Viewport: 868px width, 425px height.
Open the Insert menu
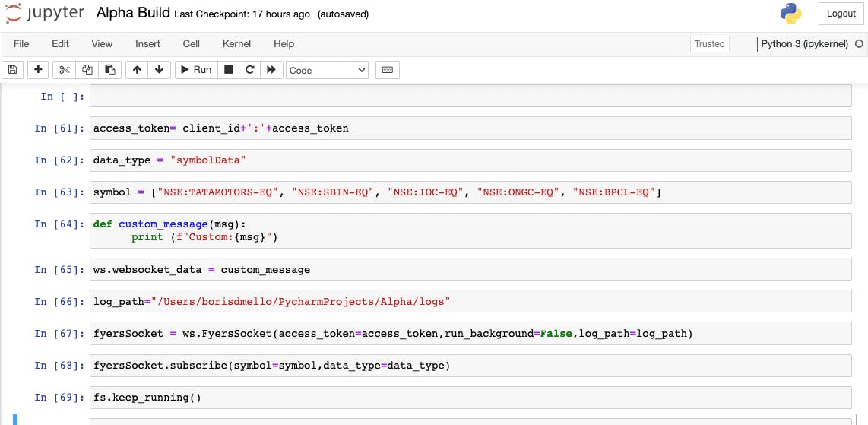tap(147, 44)
